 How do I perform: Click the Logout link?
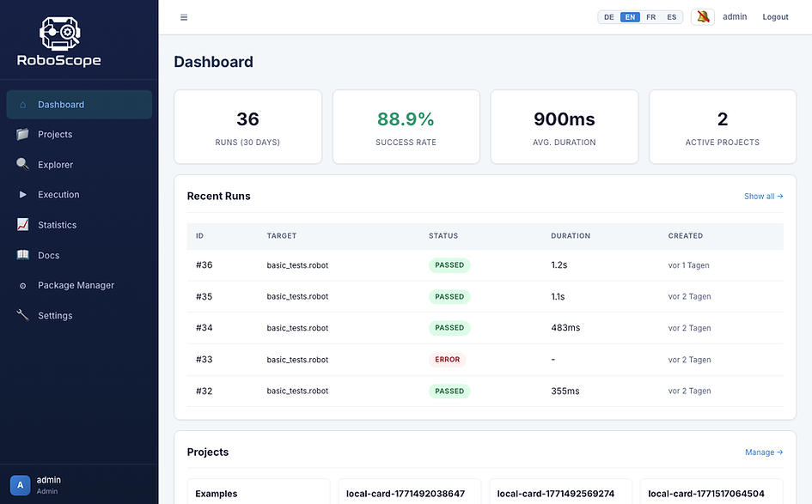pyautogui.click(x=775, y=17)
